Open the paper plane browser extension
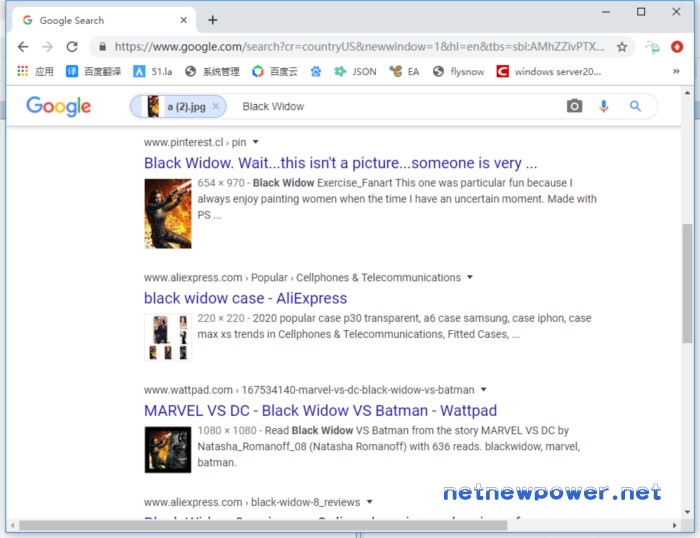Viewport: 700px width, 538px height. point(652,46)
